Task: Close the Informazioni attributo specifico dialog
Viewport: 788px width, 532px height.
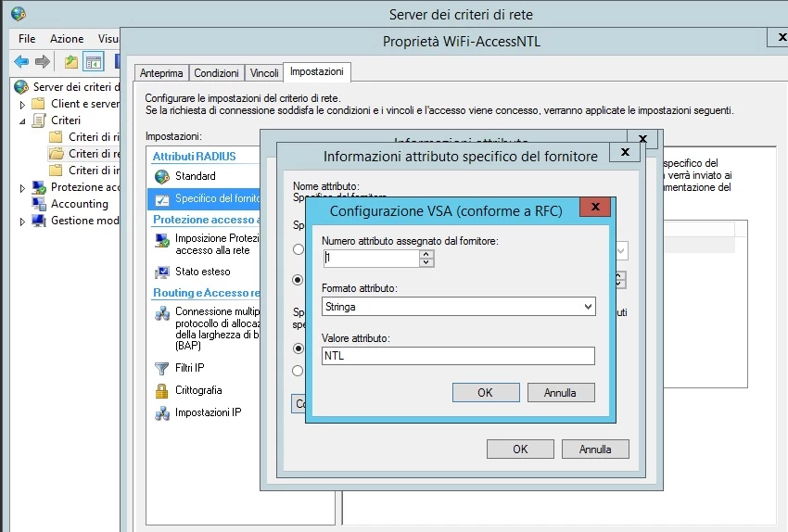Action: tap(625, 152)
